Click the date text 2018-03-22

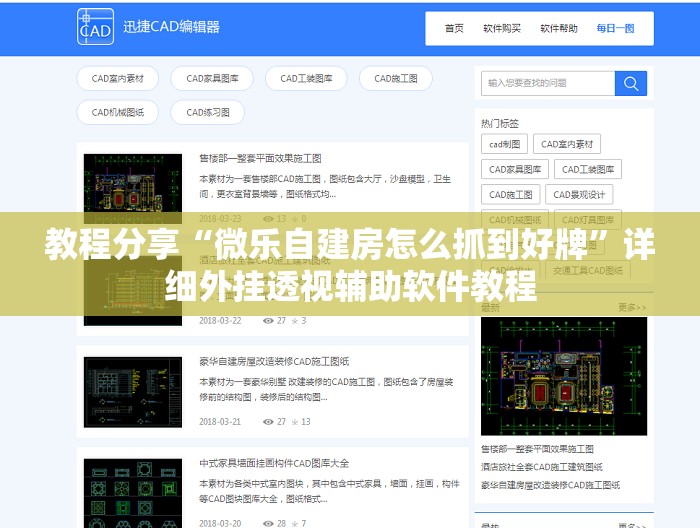click(220, 320)
